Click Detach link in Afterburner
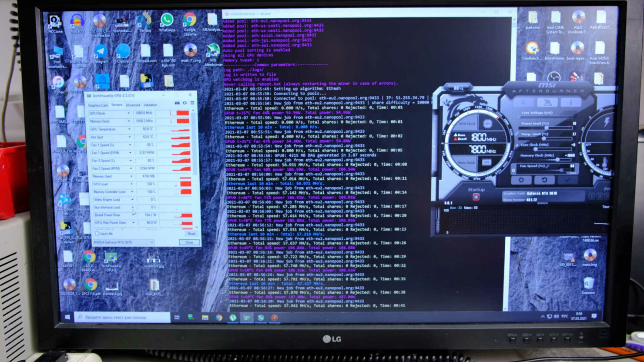 [x=543, y=203]
